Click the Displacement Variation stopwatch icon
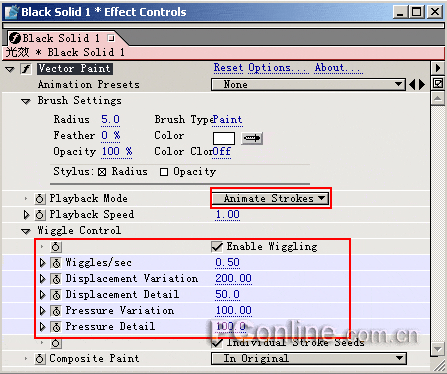The width and height of the screenshot is (447, 374). tap(56, 279)
